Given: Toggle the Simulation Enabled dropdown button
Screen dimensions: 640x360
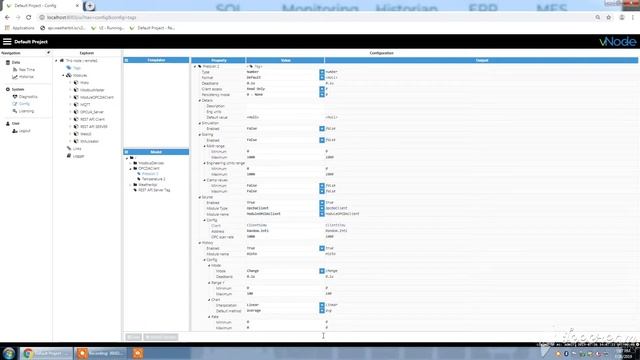Looking at the screenshot, I should pos(322,129).
